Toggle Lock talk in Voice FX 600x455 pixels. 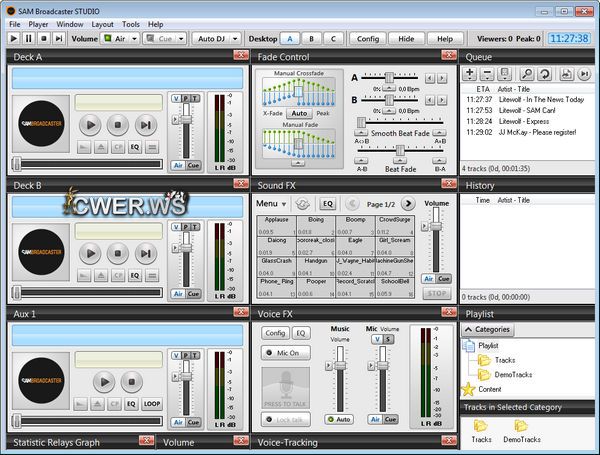point(285,420)
